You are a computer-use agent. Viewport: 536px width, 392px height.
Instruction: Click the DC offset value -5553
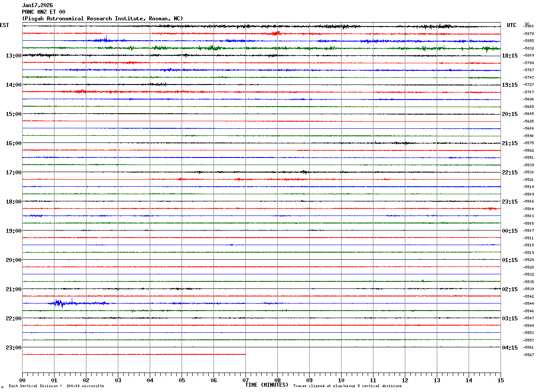click(528, 333)
